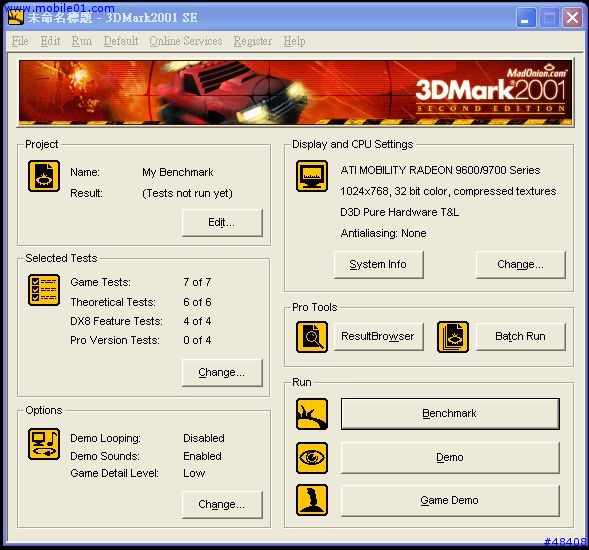Click the DX8 Feature Tests '4 of 4' value
The image size is (589, 550).
[x=197, y=321]
